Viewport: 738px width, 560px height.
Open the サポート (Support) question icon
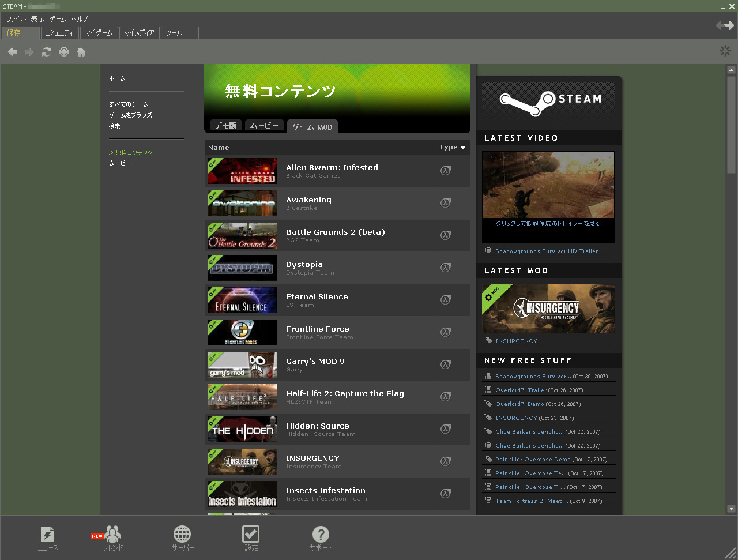point(321,533)
